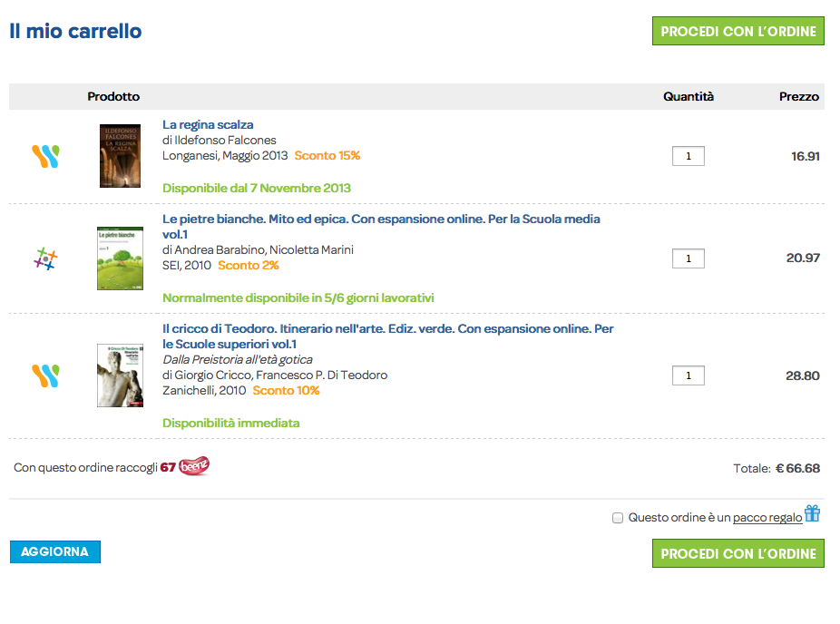Open the Il cricco di Teodoro cover thumbnail

120,375
